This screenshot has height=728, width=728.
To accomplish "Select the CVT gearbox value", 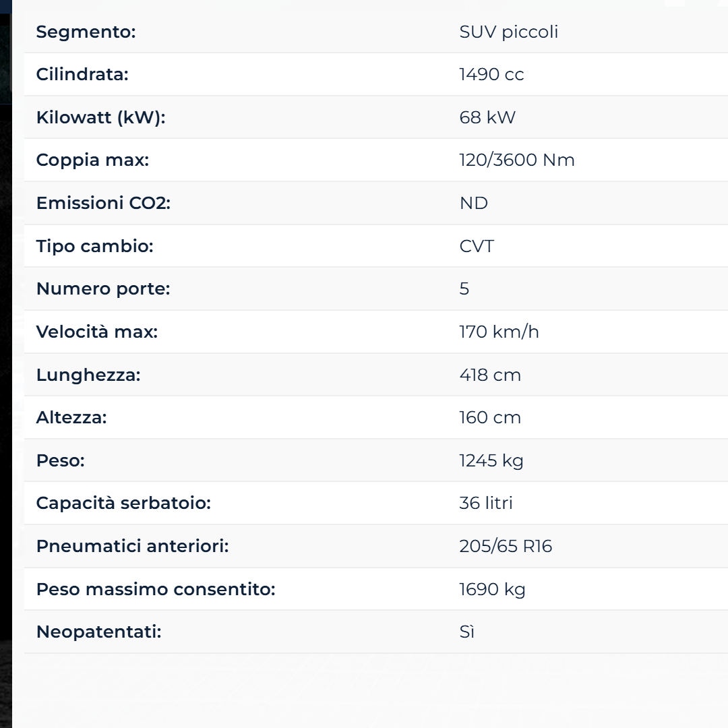I will click(476, 246).
